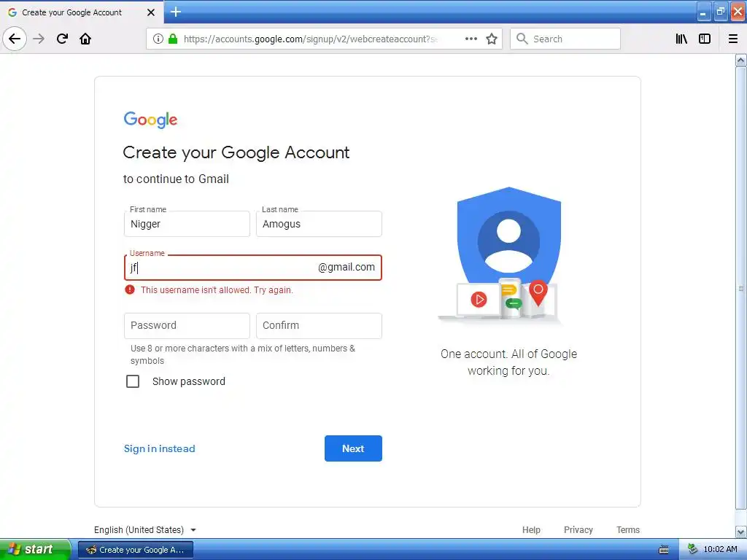Screen dimensions: 747x560
Task: Click the vertical scrollbar thumb
Action: coord(741,288)
